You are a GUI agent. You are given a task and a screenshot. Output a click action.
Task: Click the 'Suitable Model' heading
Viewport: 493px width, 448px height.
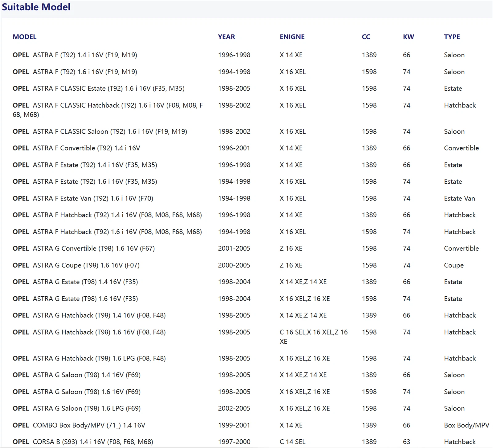[36, 7]
